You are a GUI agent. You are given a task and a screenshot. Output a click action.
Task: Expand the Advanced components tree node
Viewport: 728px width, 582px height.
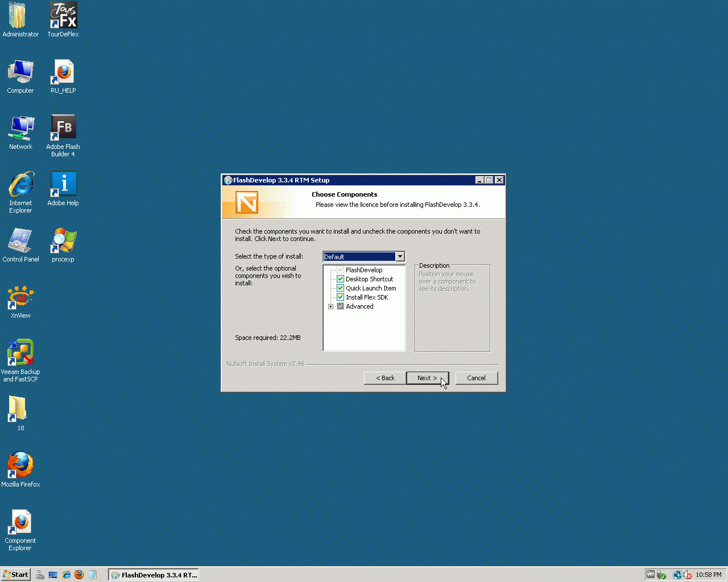point(330,306)
